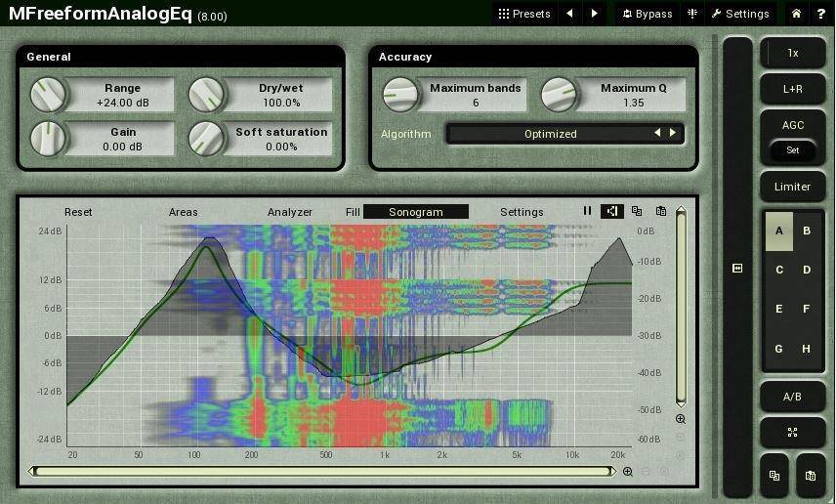Open the Presets browser

(x=524, y=14)
